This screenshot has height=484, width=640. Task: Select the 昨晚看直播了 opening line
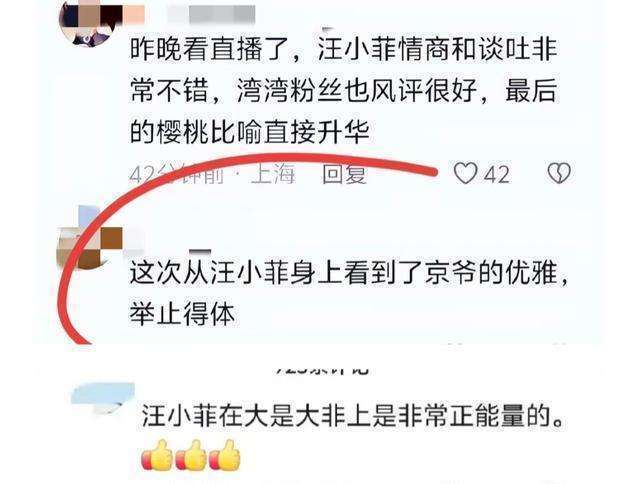344,49
